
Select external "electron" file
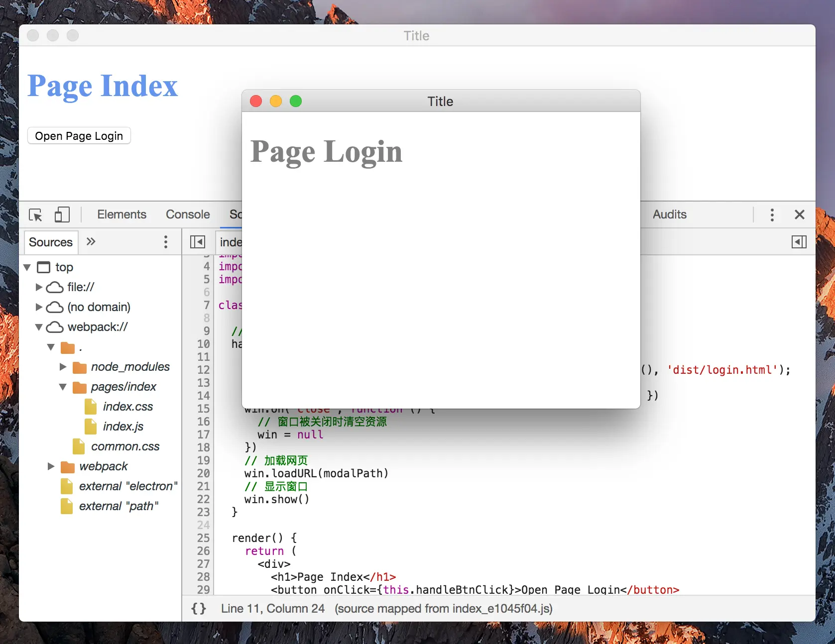(128, 486)
